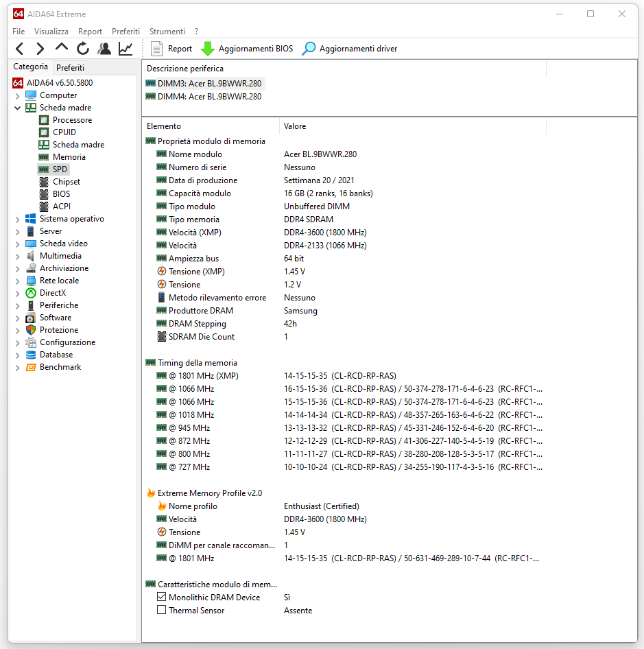
Task: Open the user profile icon in the toolbar
Action: [x=104, y=49]
